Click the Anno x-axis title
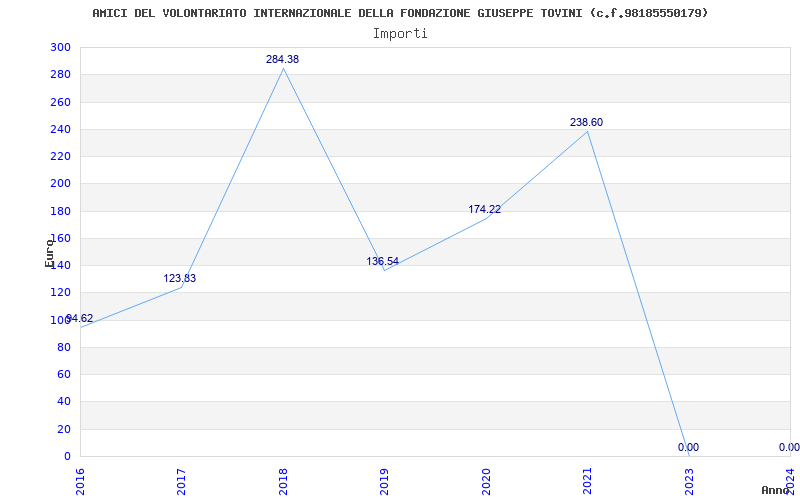The height and width of the screenshot is (500, 800). tap(776, 490)
